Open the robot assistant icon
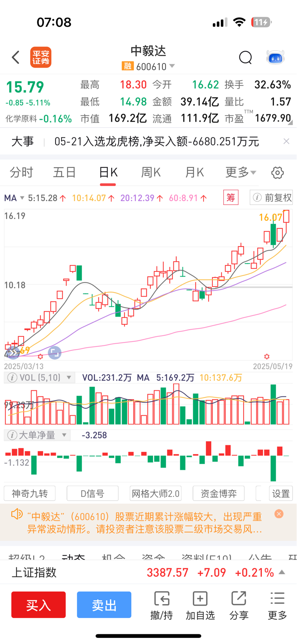This screenshot has height=644, width=297. click(275, 57)
